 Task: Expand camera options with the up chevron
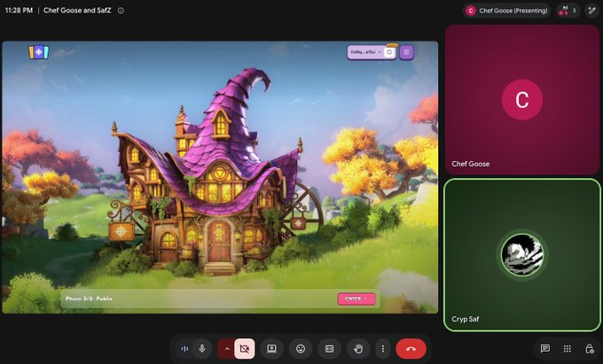click(x=227, y=349)
